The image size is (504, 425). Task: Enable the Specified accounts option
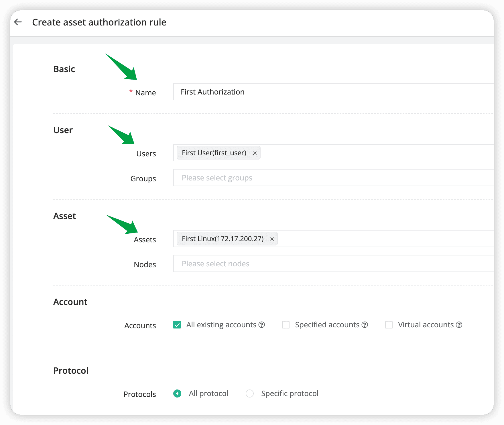coord(286,325)
